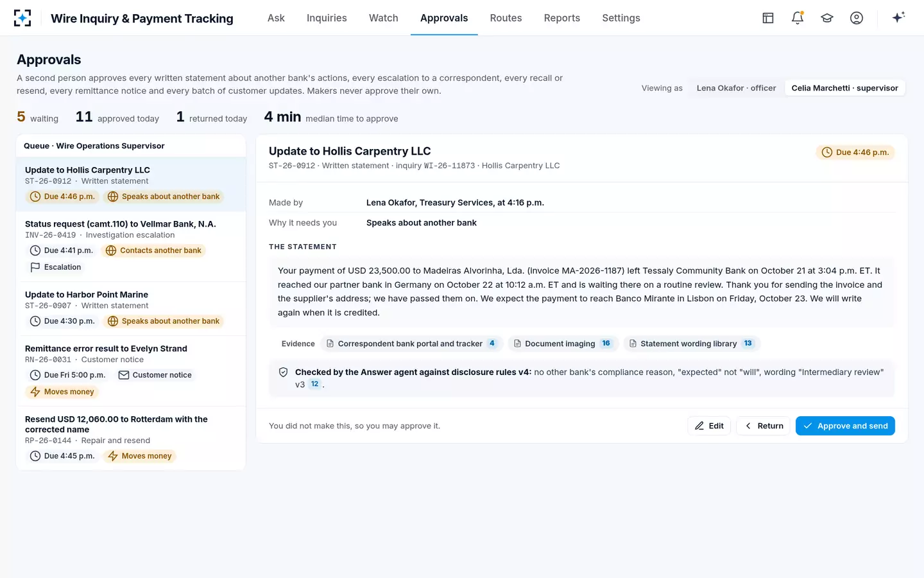Click the document icon of Document imaging
The width and height of the screenshot is (924, 578).
[x=517, y=344]
